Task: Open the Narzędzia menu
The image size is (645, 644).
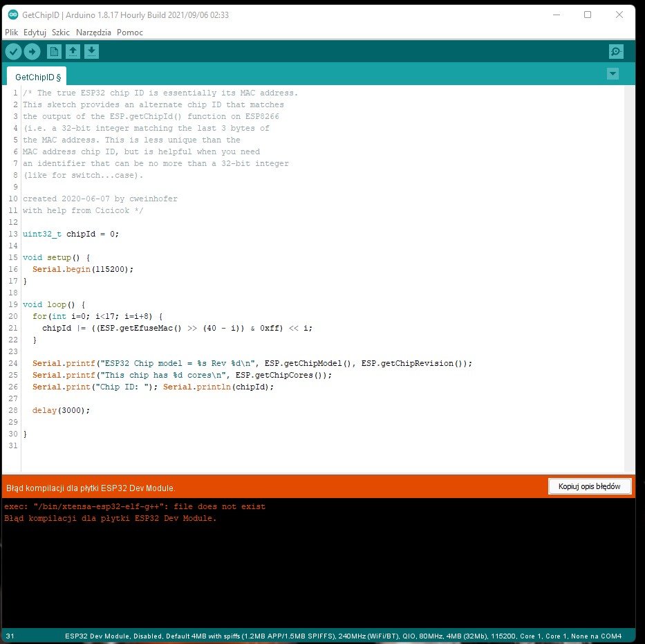Action: click(93, 33)
